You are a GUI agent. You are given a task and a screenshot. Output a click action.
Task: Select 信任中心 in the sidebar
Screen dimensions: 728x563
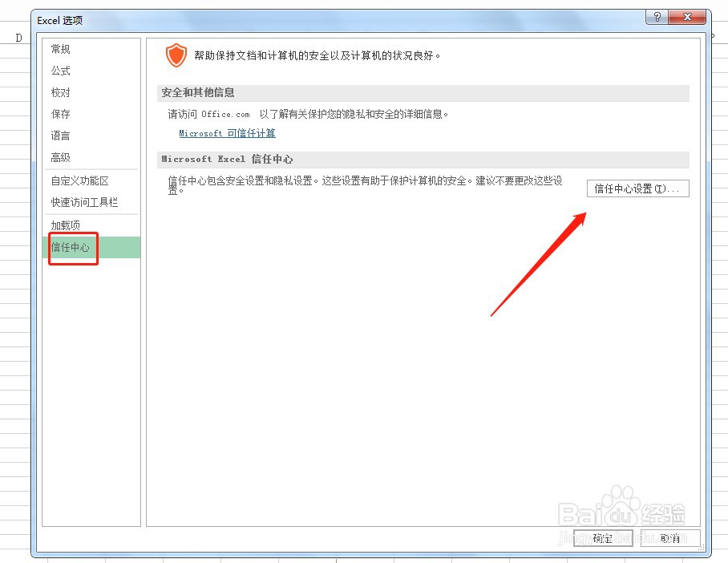(x=91, y=247)
